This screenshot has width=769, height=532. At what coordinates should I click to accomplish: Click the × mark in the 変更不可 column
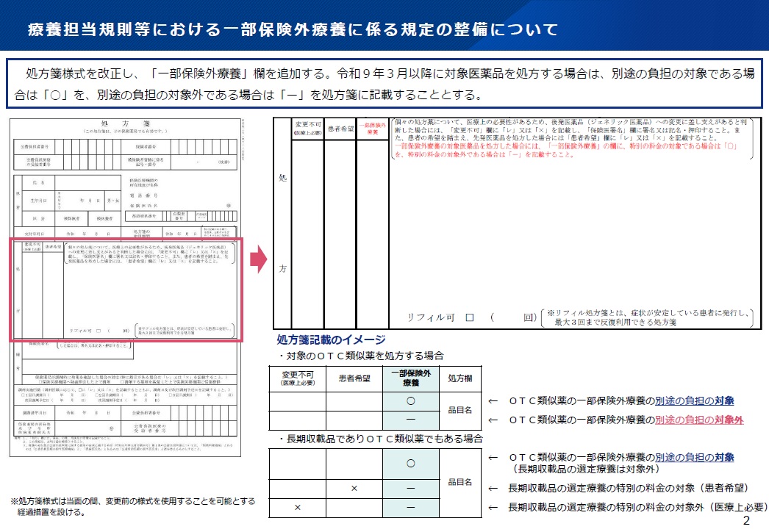click(297, 508)
